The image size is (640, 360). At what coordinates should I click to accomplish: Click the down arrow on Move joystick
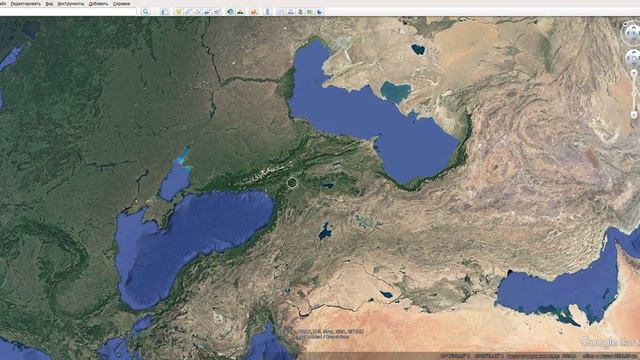click(634, 64)
